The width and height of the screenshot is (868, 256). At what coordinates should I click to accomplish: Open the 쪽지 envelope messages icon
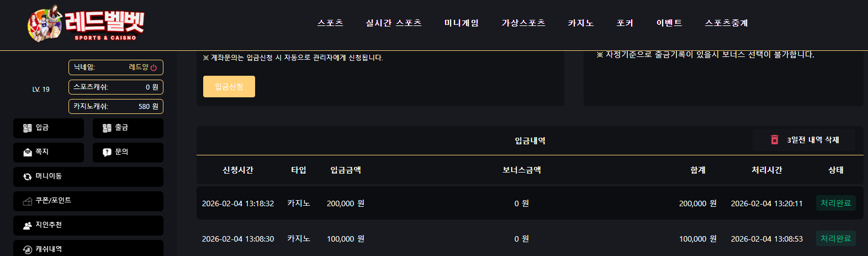tap(28, 152)
